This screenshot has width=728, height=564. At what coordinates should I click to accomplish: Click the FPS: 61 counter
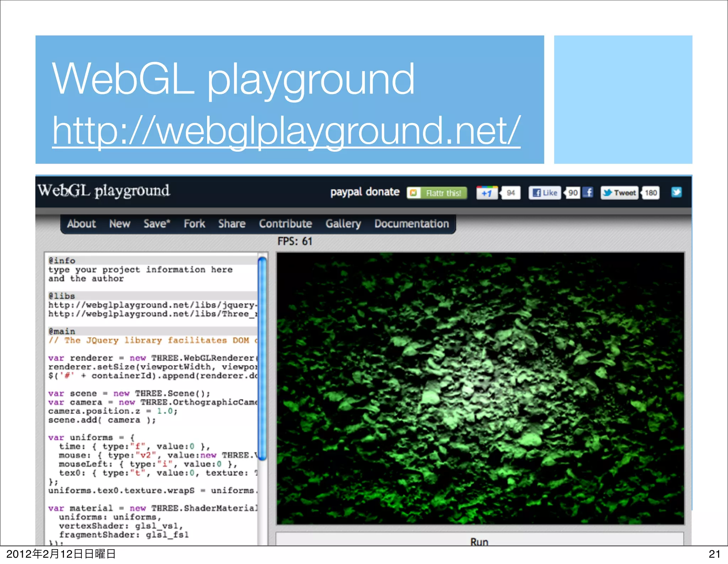pos(295,241)
